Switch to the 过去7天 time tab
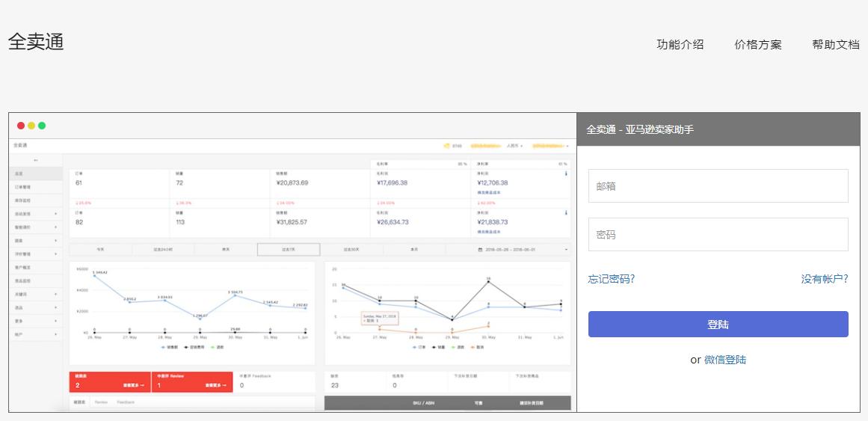The image size is (868, 421). click(289, 250)
